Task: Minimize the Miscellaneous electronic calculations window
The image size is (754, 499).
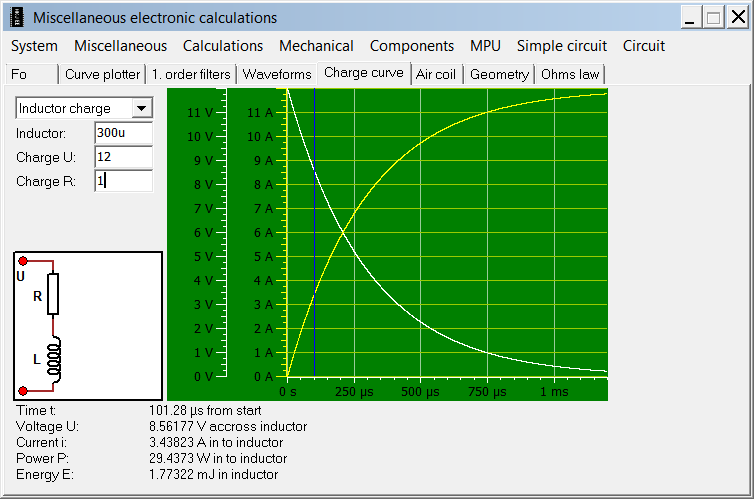Action: [x=690, y=18]
